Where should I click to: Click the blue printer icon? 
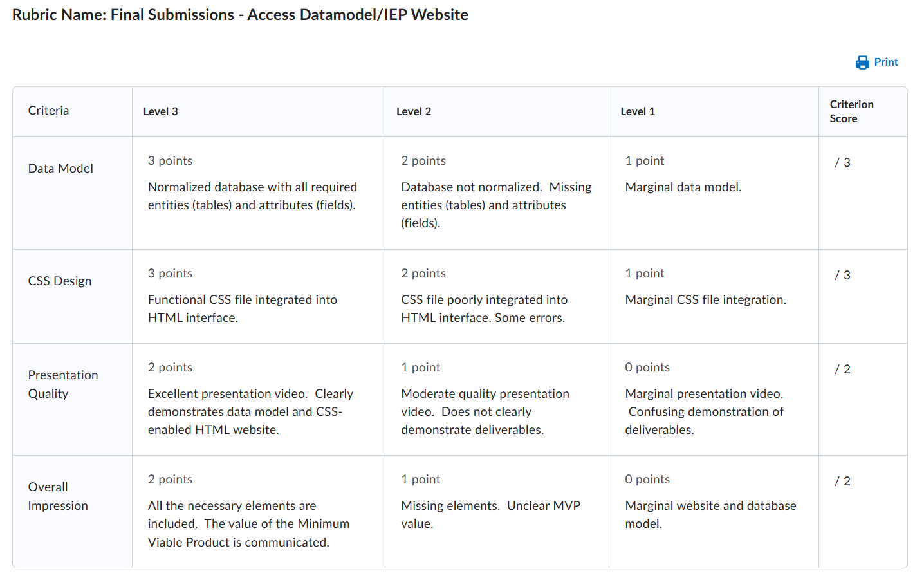tap(862, 62)
